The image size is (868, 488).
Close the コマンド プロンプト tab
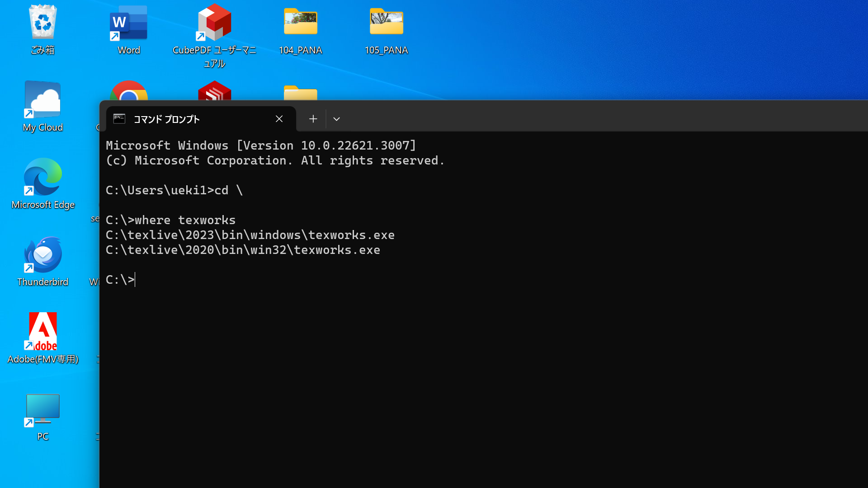tap(279, 119)
